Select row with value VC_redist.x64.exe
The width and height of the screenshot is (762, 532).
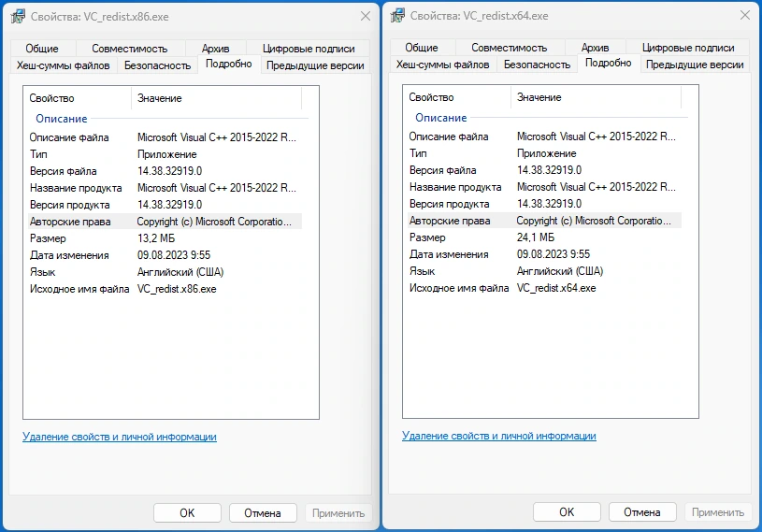(x=544, y=288)
